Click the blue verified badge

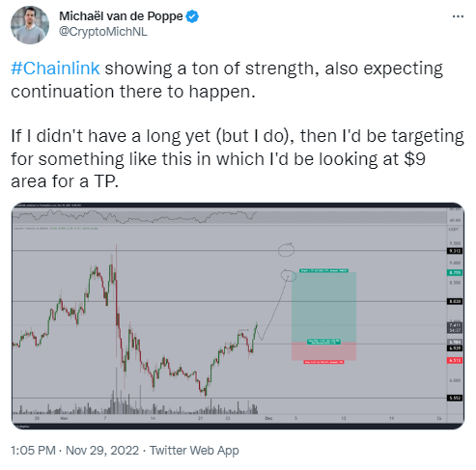(x=192, y=16)
